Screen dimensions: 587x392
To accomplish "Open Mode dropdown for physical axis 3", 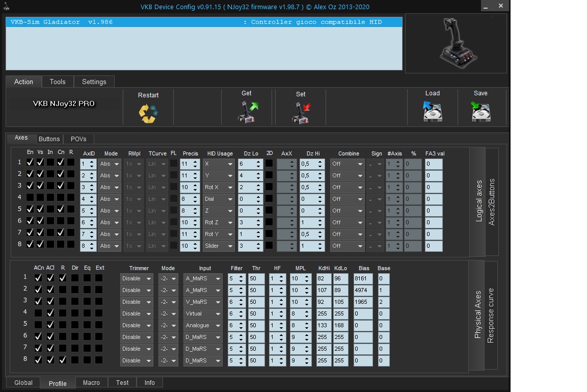I will pyautogui.click(x=168, y=302).
